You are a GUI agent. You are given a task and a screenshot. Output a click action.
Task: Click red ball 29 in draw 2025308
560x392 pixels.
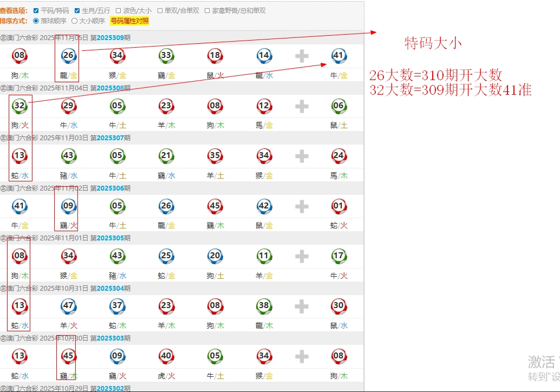click(68, 106)
